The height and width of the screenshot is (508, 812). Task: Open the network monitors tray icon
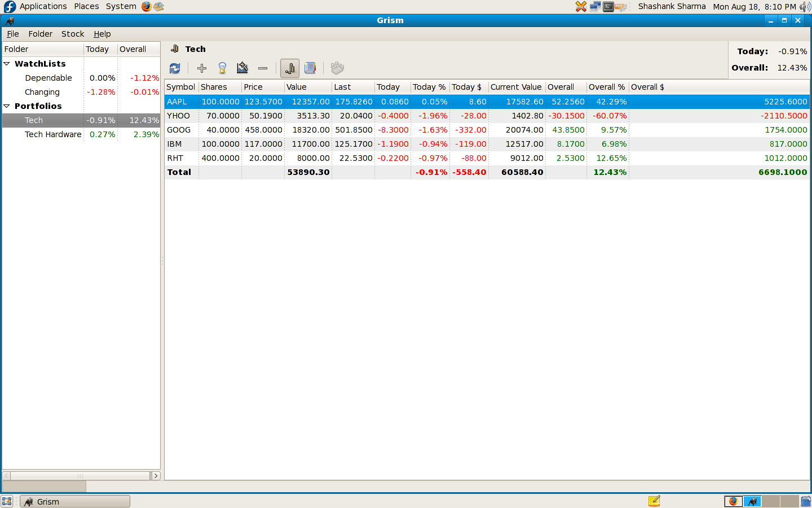pyautogui.click(x=595, y=6)
